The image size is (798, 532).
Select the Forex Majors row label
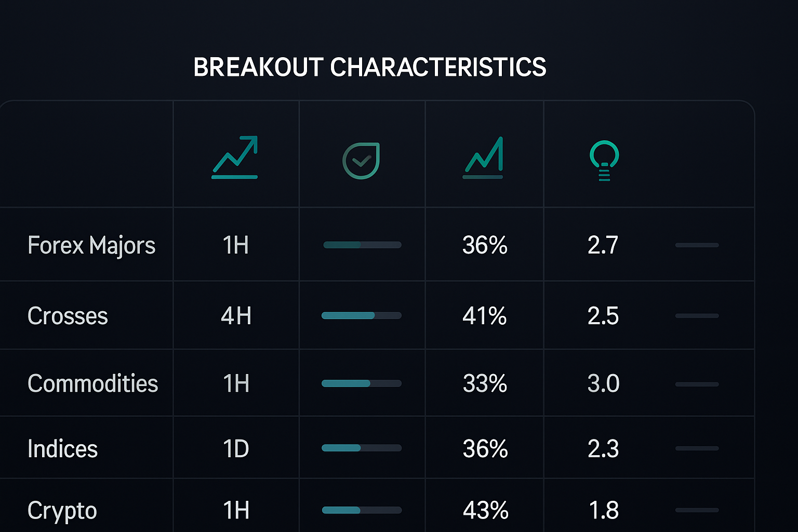coord(91,245)
